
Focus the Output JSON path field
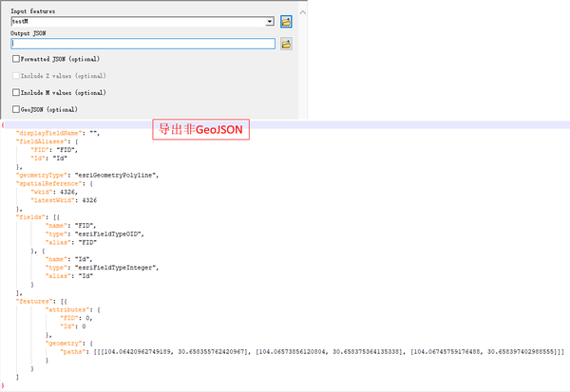(x=142, y=44)
